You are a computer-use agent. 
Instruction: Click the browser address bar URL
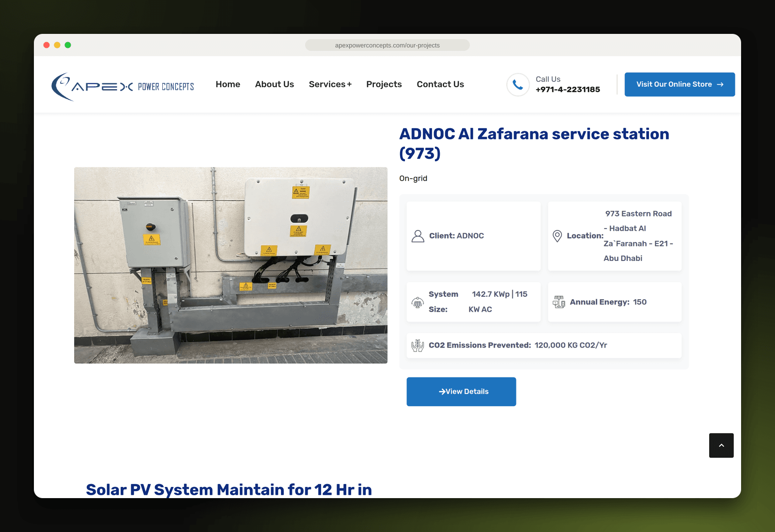pos(387,46)
